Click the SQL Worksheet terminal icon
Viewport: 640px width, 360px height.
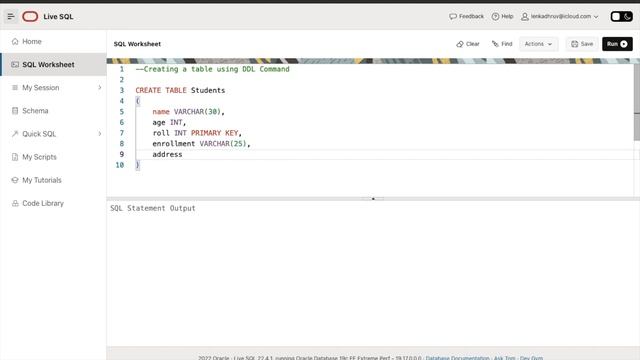pyautogui.click(x=15, y=64)
